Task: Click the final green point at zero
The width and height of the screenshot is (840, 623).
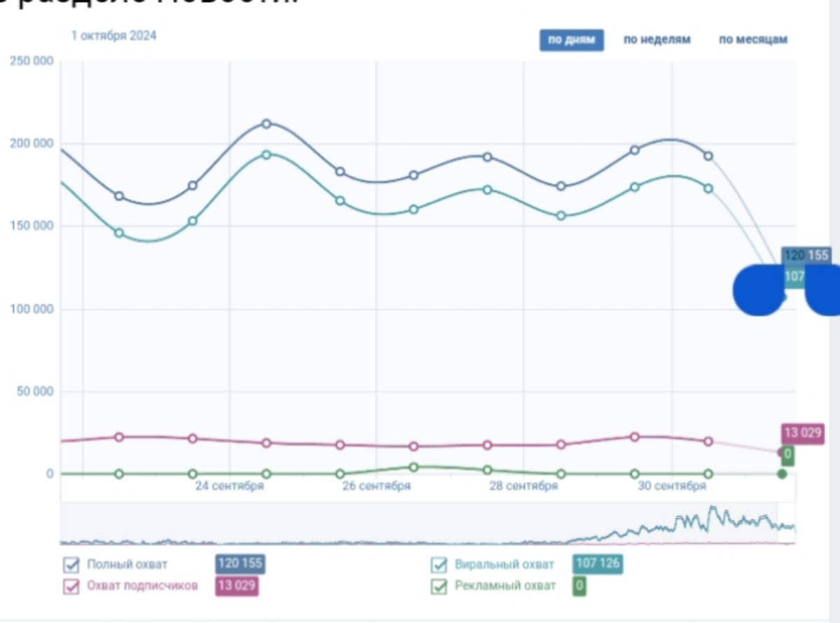Action: pyautogui.click(x=782, y=474)
